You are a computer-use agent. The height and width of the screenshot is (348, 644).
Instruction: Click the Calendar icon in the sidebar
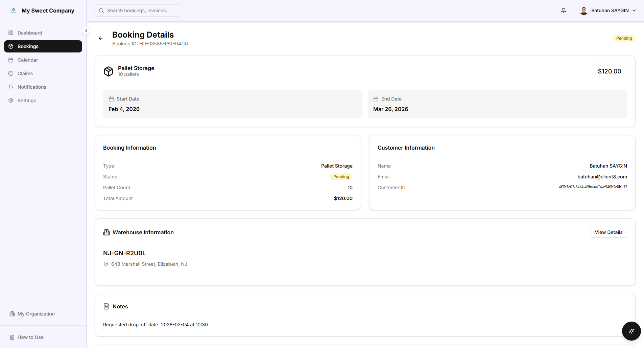pyautogui.click(x=11, y=60)
